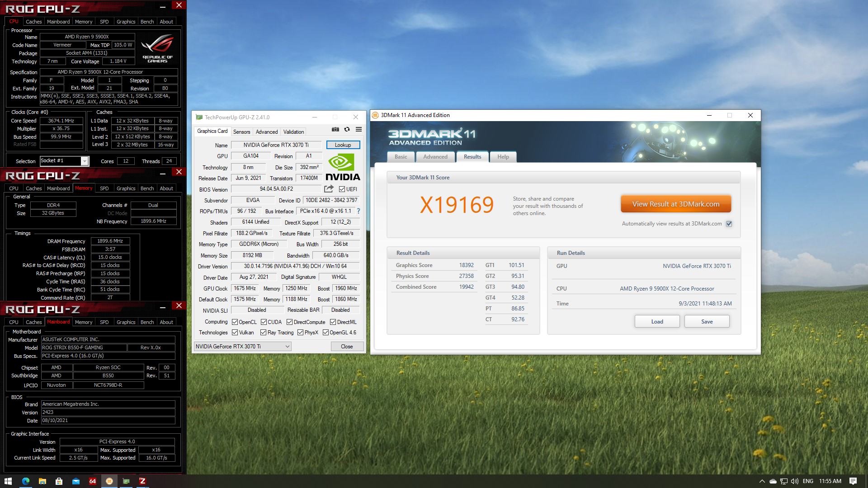The image size is (868, 488).
Task: Click the Close button in GPU-Z
Action: (x=347, y=347)
